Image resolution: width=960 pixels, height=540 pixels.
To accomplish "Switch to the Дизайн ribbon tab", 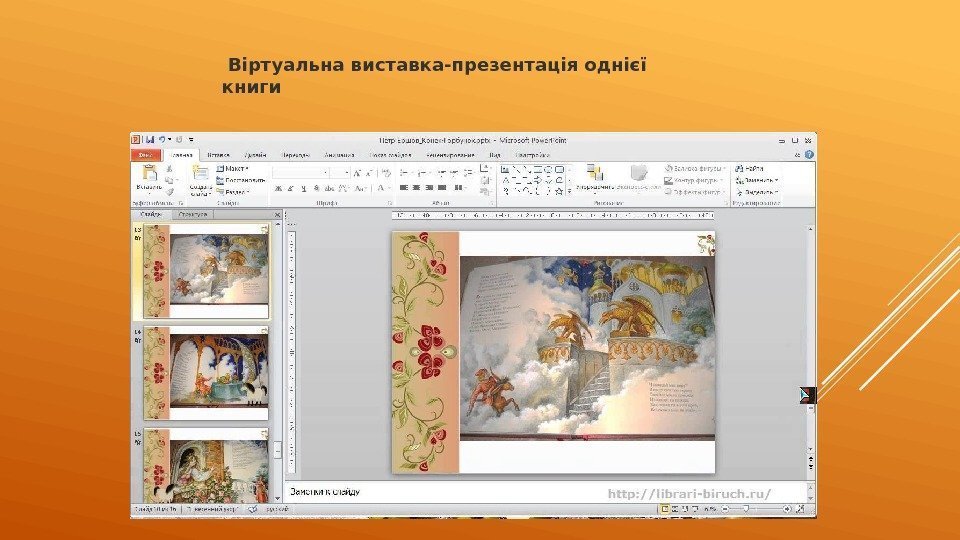I will coord(255,155).
